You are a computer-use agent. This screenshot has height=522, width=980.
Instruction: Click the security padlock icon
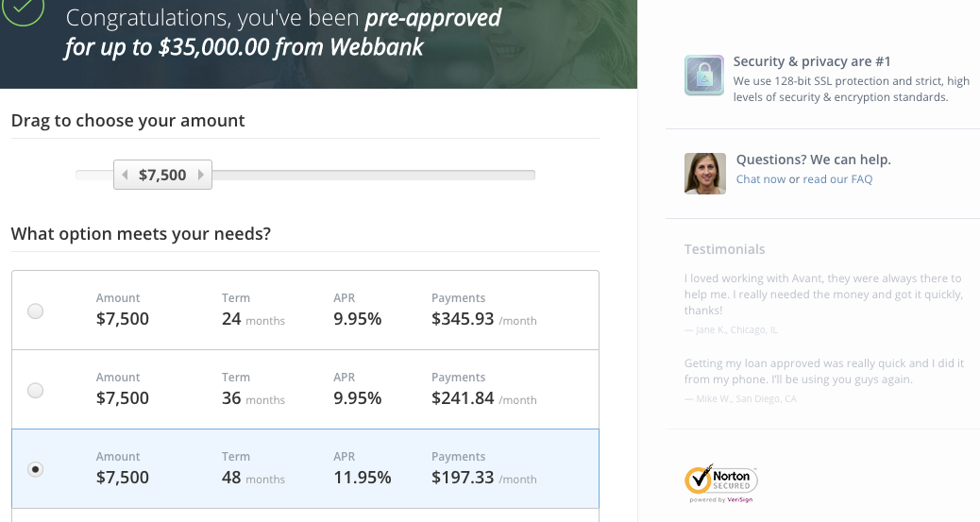click(703, 76)
